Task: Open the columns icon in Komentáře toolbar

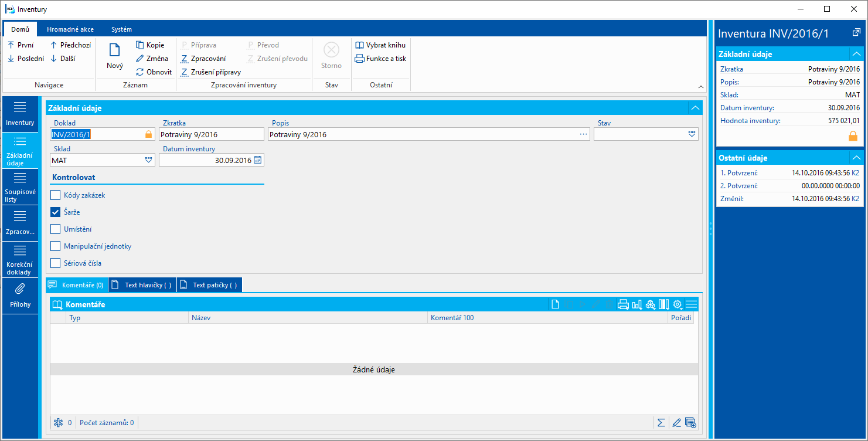Action: tap(664, 304)
